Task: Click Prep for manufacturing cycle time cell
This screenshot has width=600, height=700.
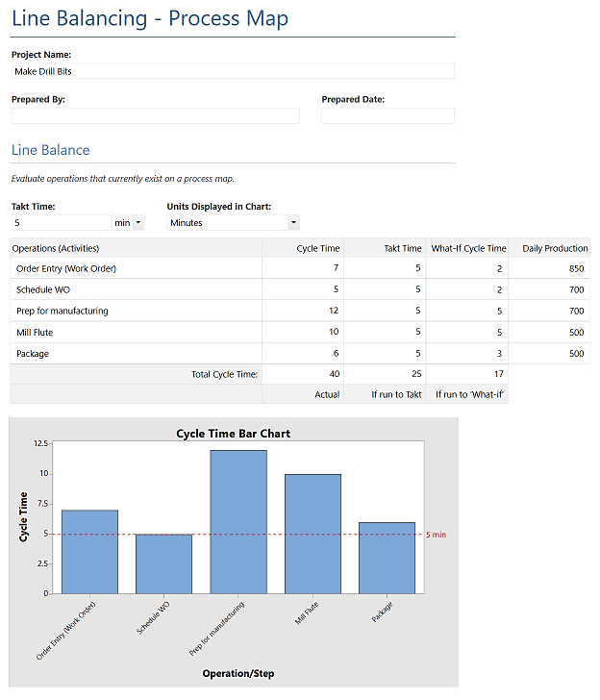Action: click(x=303, y=311)
